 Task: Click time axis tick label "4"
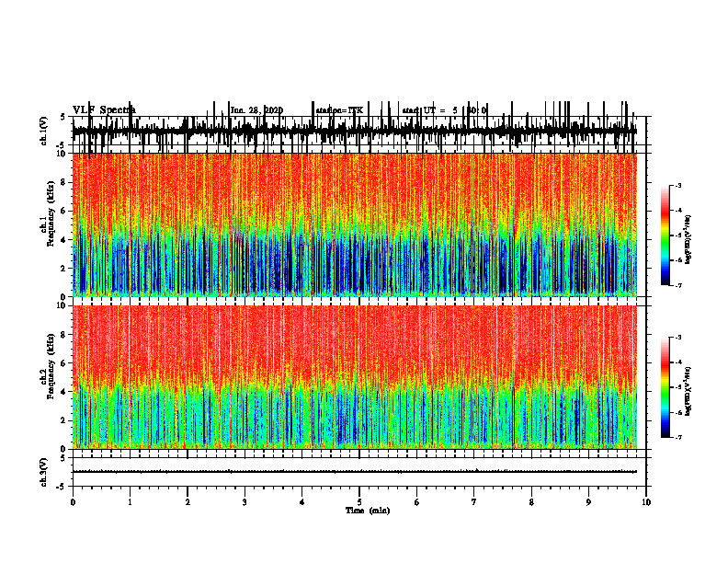(x=301, y=502)
